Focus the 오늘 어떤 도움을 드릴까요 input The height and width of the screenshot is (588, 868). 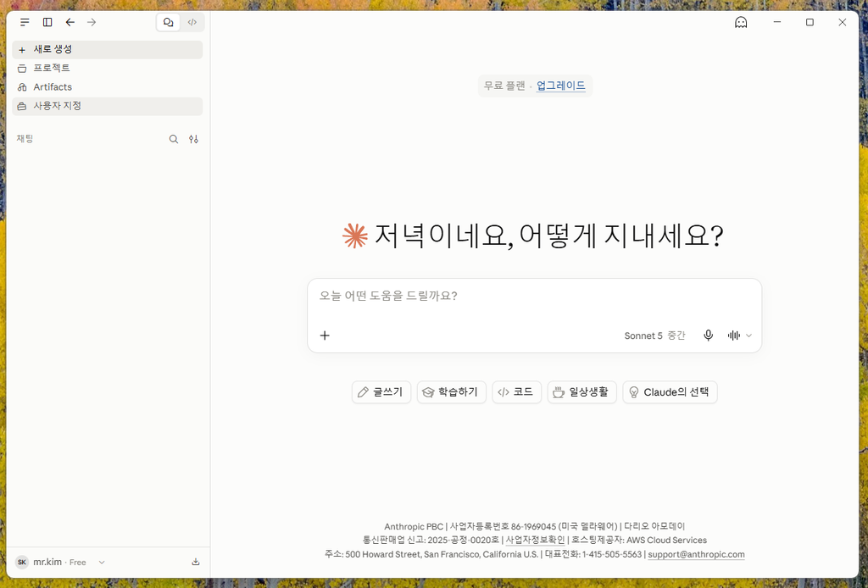click(x=534, y=296)
